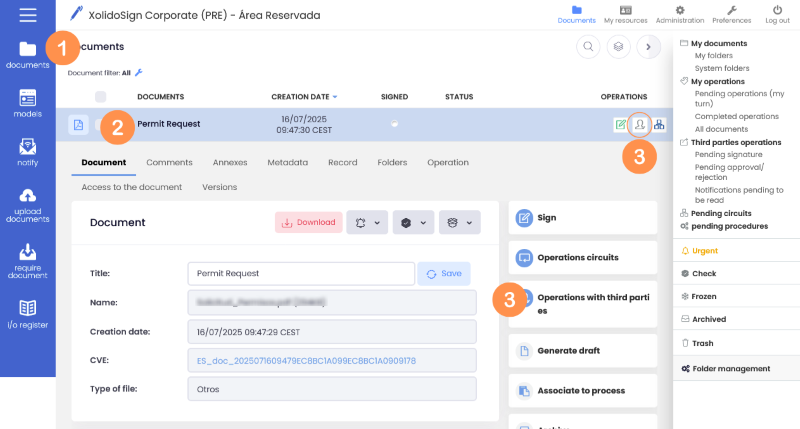Click the Save button next to Title
800x429 pixels.
click(x=444, y=273)
